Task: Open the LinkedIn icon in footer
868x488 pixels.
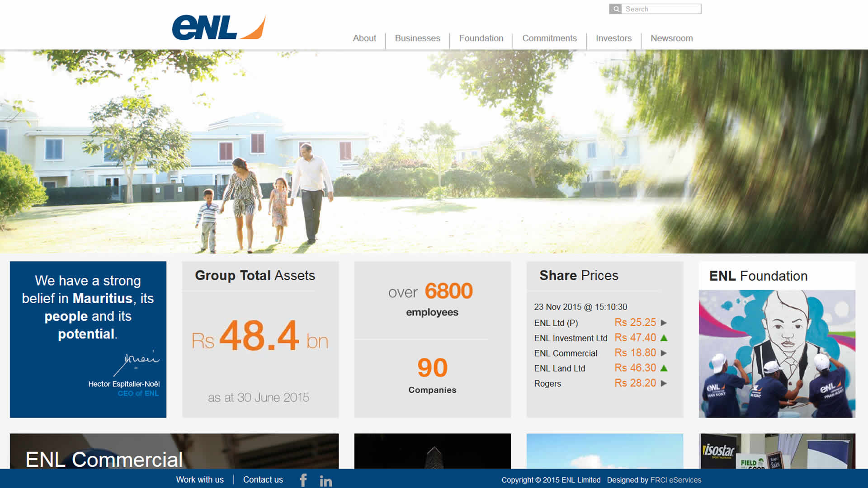Action: (x=325, y=481)
